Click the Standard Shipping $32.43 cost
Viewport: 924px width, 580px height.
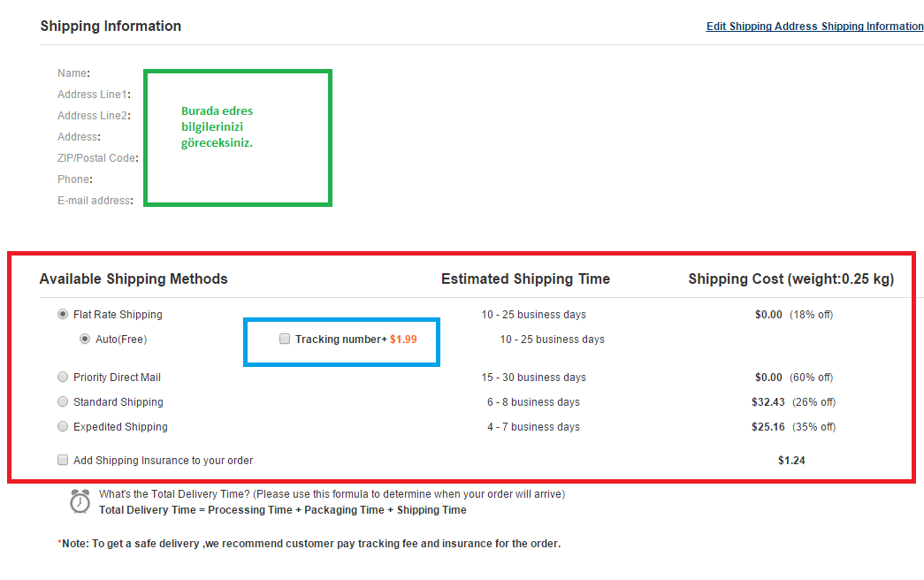click(767, 402)
